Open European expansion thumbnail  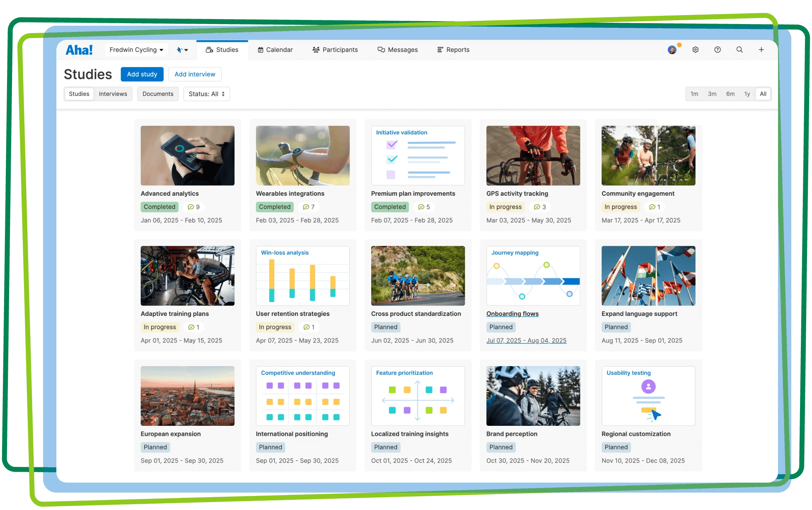tap(187, 396)
